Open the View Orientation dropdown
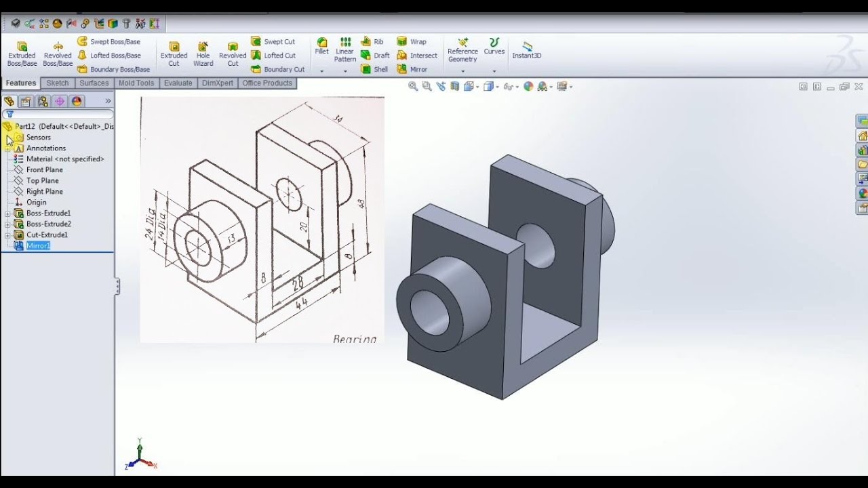This screenshot has height=488, width=868. (x=478, y=87)
